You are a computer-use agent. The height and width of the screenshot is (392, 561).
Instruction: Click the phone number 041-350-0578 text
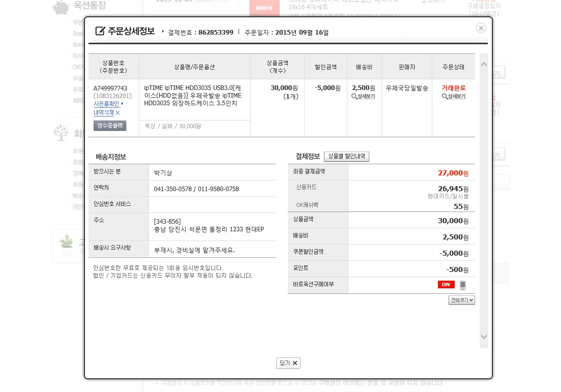pos(173,189)
